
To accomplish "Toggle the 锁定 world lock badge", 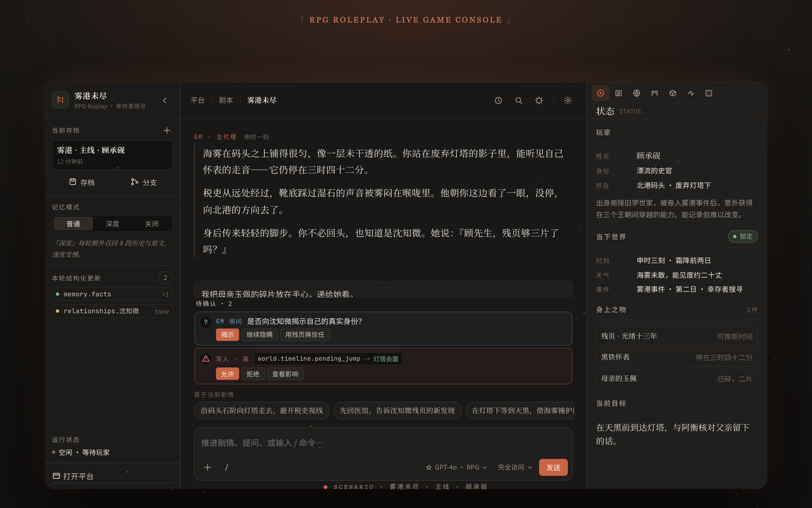I will pyautogui.click(x=743, y=237).
